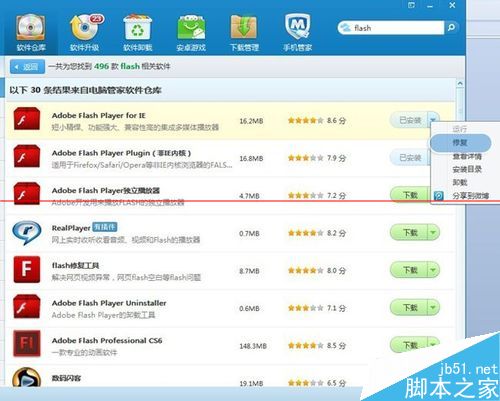Click the 有插件 tag next to RealPlayer
The height and width of the screenshot is (401, 500).
(x=104, y=227)
